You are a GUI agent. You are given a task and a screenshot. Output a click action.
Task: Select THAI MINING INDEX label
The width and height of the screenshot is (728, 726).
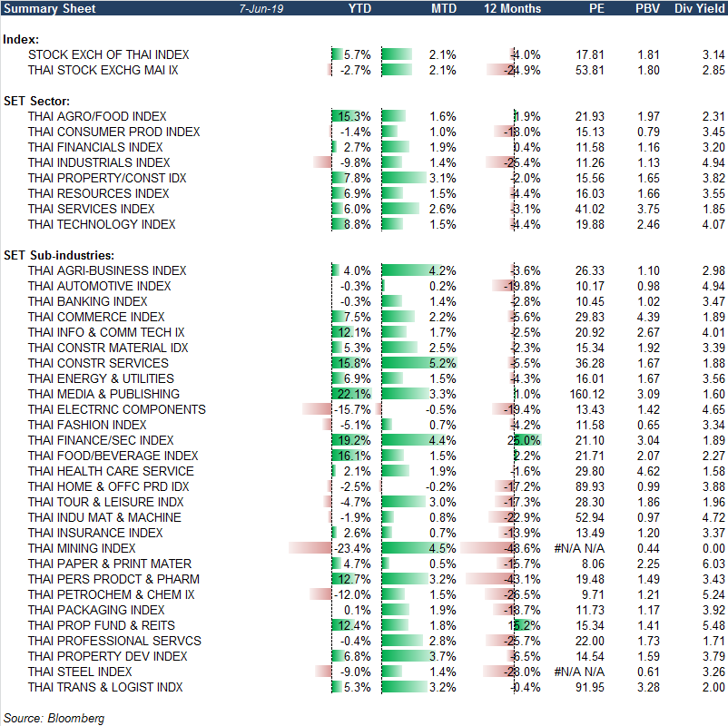tap(82, 548)
